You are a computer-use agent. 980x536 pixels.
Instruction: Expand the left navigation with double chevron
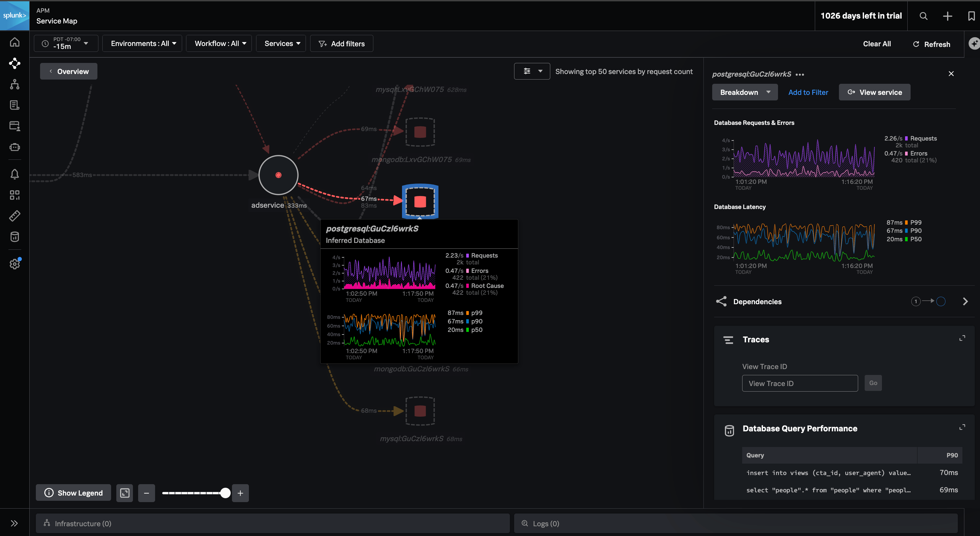point(14,523)
